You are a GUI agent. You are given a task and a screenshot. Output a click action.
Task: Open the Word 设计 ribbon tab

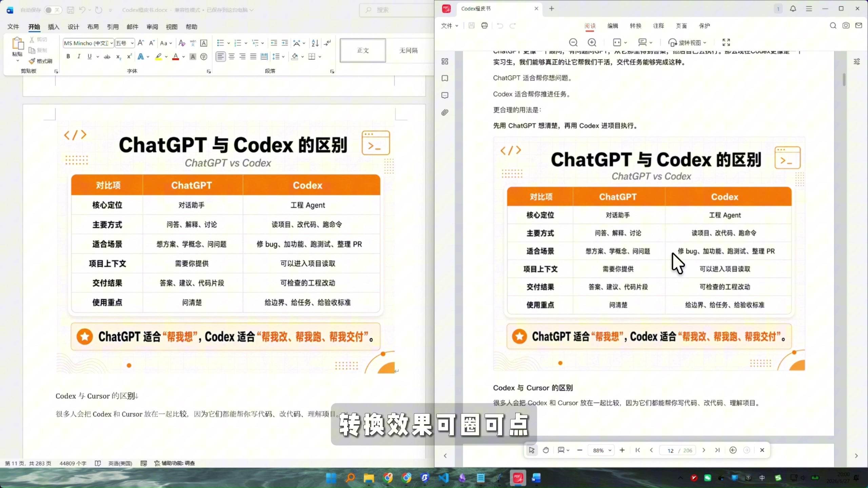click(x=73, y=27)
